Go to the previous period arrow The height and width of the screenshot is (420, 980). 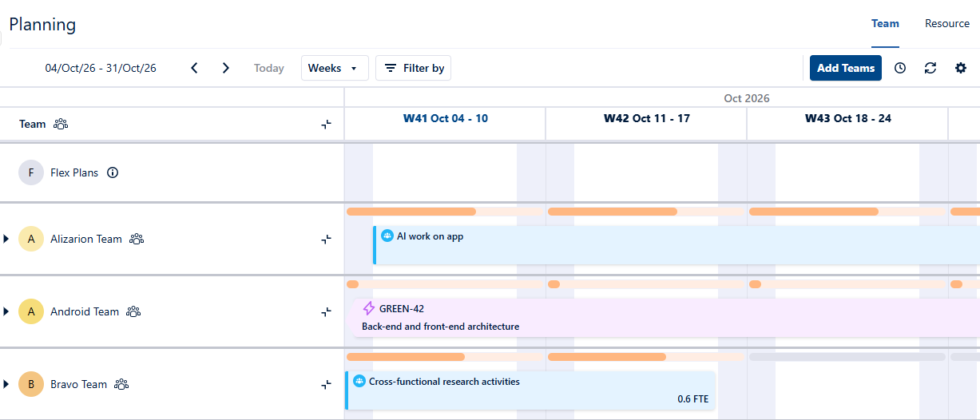(x=194, y=68)
